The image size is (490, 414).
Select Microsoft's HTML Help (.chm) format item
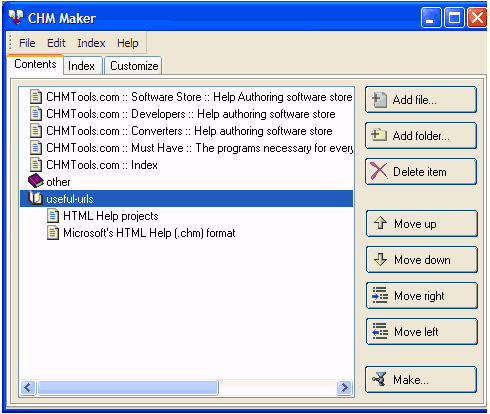pos(149,233)
